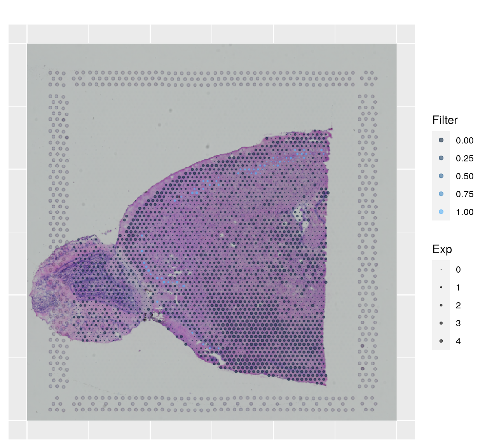Viewport: 485px width, 448px height.
Task: Click the "Exp" legend title
Action: (442, 249)
